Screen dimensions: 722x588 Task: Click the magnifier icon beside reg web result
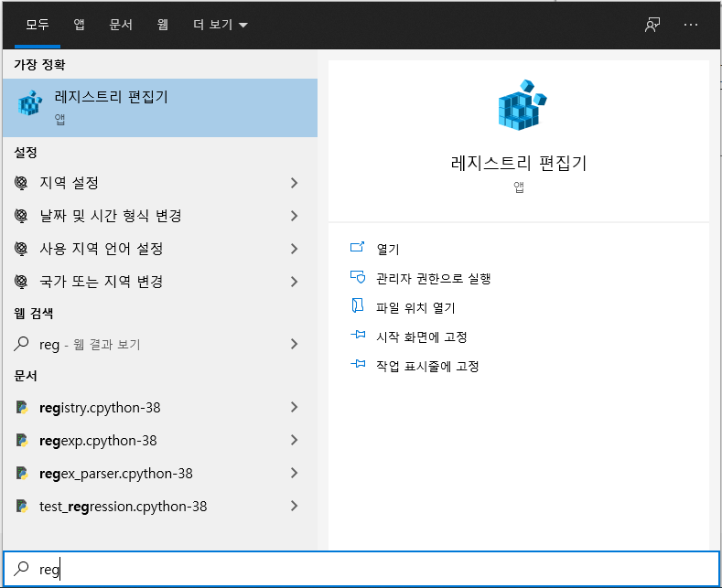click(21, 344)
